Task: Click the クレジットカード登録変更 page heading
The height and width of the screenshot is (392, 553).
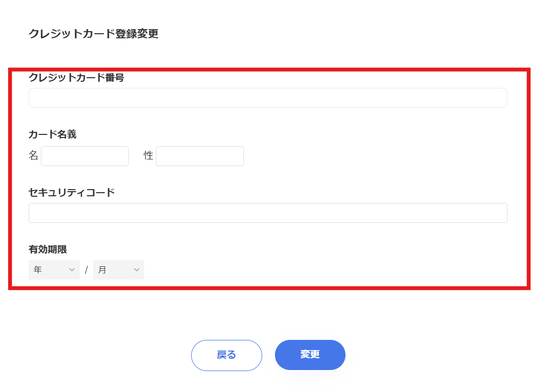Action: 93,34
